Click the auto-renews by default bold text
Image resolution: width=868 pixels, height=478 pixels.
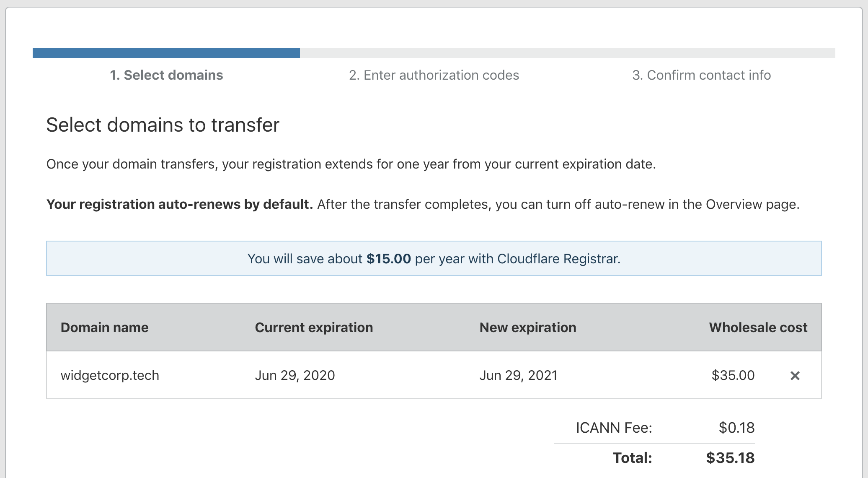click(179, 204)
